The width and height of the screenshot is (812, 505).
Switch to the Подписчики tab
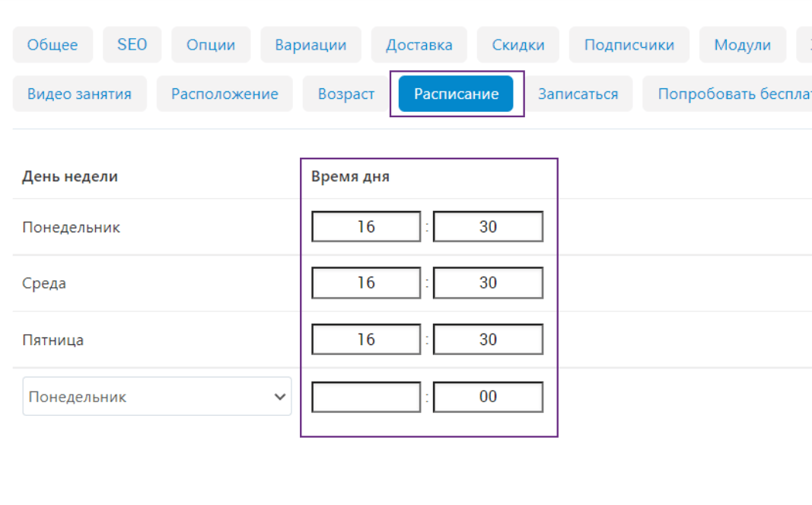[x=629, y=45]
